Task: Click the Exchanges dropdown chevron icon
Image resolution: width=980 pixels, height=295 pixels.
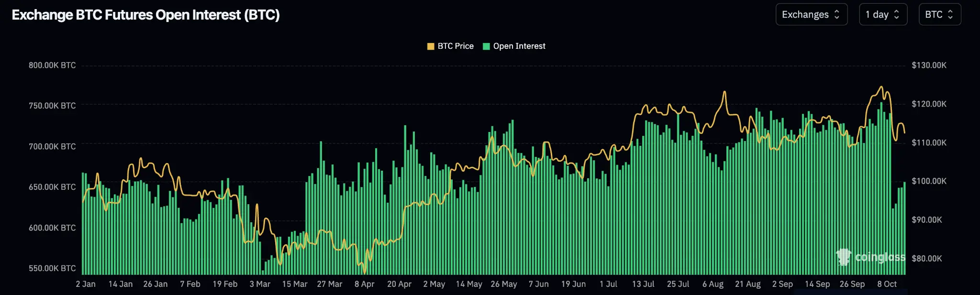Action: 837,14
